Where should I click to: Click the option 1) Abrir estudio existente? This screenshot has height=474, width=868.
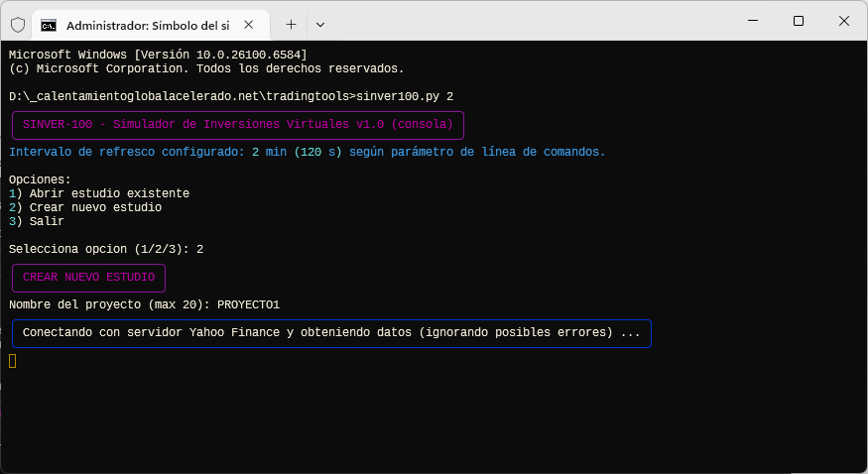pos(99,193)
